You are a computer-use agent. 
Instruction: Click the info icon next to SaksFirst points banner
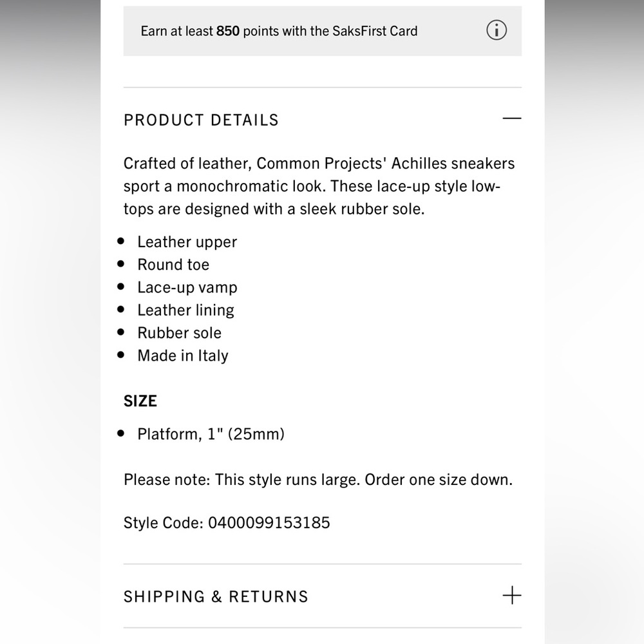coord(496,30)
